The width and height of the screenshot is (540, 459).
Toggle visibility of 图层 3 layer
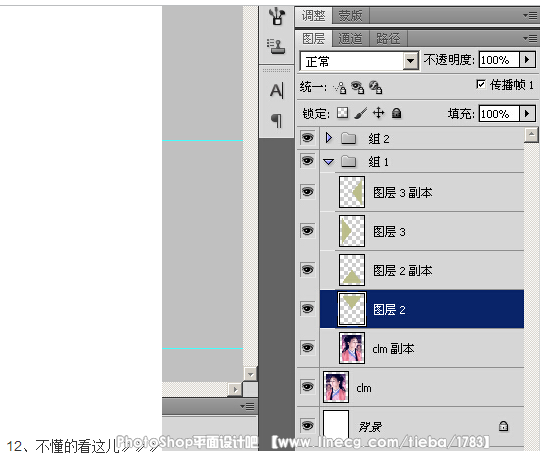click(308, 230)
